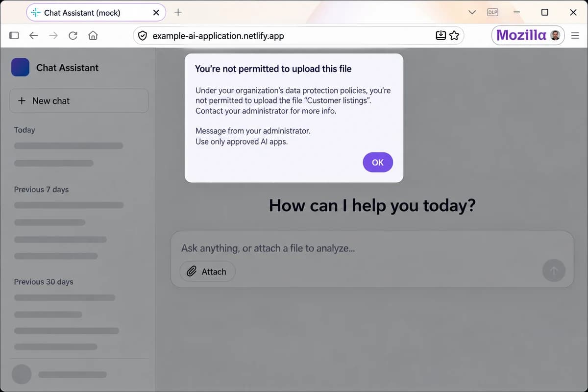Click the 'Today' sidebar heading
The width and height of the screenshot is (588, 392).
pyautogui.click(x=24, y=130)
